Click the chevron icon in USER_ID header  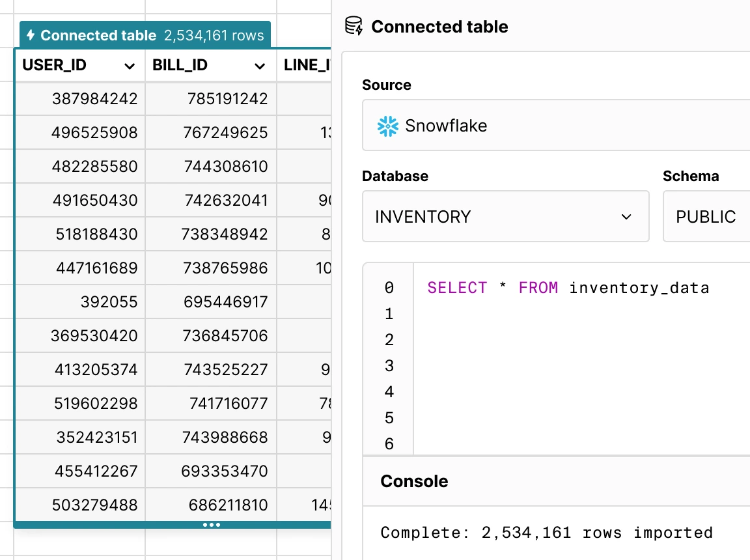click(129, 65)
